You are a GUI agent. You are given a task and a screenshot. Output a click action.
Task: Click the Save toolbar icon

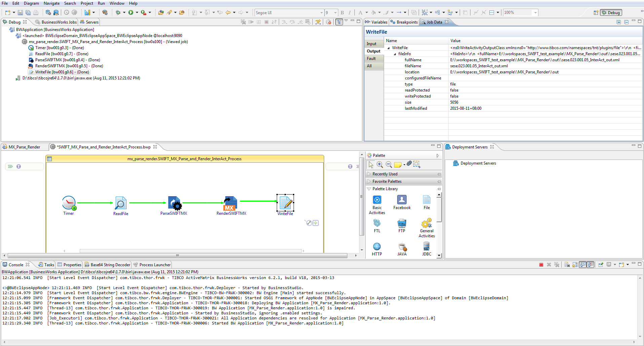click(20, 12)
